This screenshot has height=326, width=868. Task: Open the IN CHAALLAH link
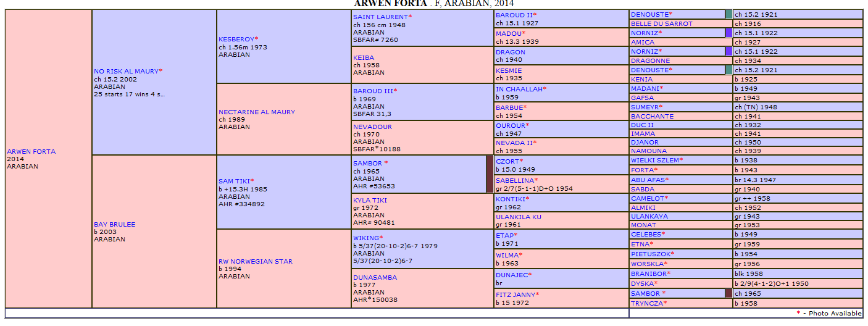tap(519, 90)
